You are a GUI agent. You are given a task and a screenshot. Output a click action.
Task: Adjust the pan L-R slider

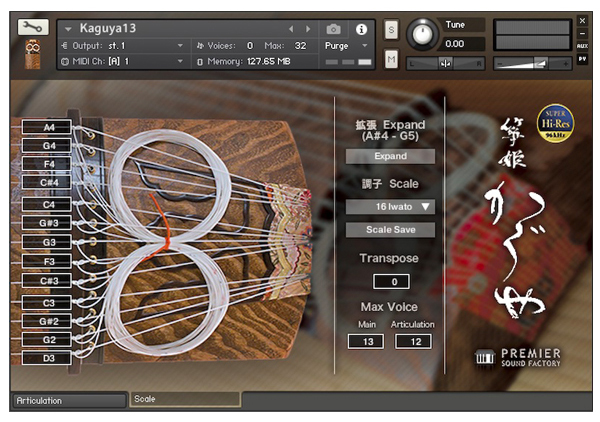(446, 64)
